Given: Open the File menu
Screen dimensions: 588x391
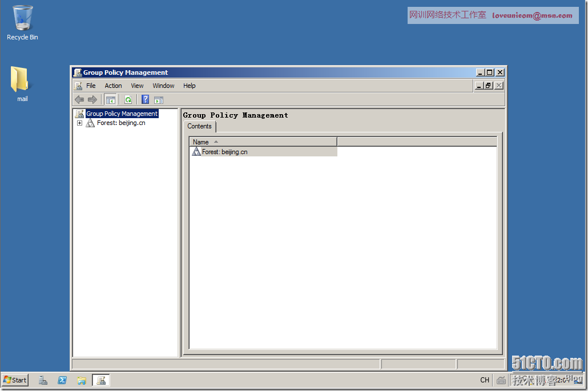Looking at the screenshot, I should 91,86.
